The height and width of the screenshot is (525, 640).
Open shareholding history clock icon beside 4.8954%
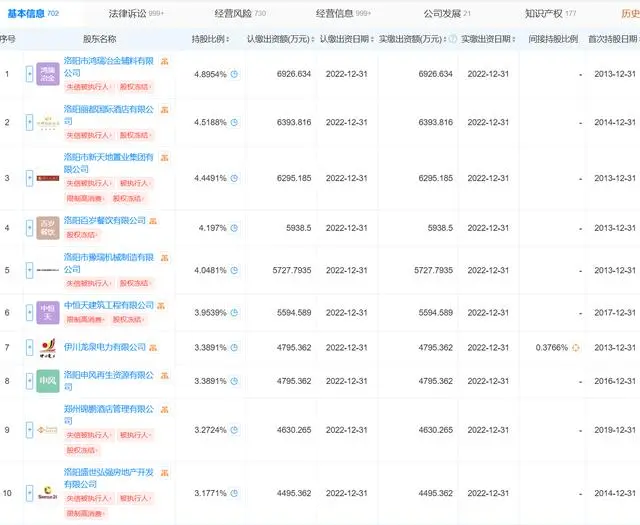(234, 74)
